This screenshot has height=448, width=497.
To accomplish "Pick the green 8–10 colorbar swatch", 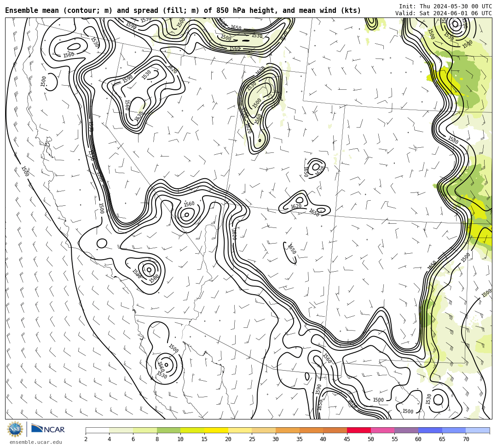I will click(168, 430).
